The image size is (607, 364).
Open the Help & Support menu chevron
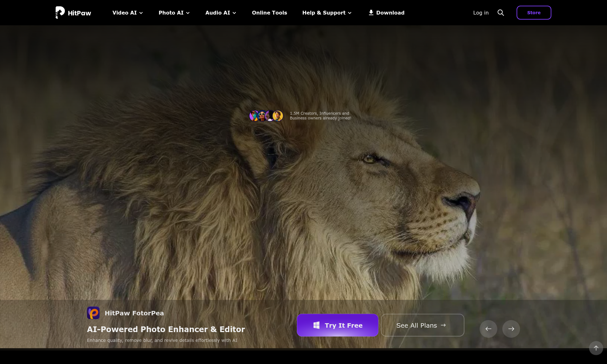point(350,13)
